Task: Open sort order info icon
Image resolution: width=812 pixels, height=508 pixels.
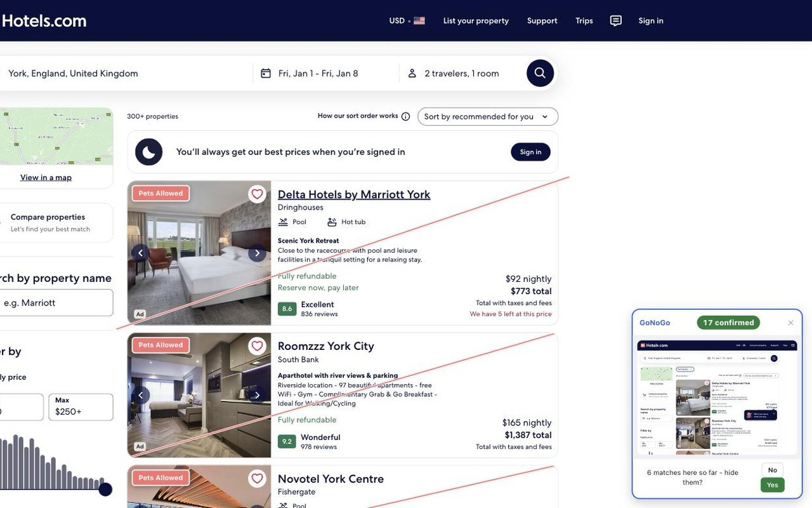Action: (x=406, y=116)
